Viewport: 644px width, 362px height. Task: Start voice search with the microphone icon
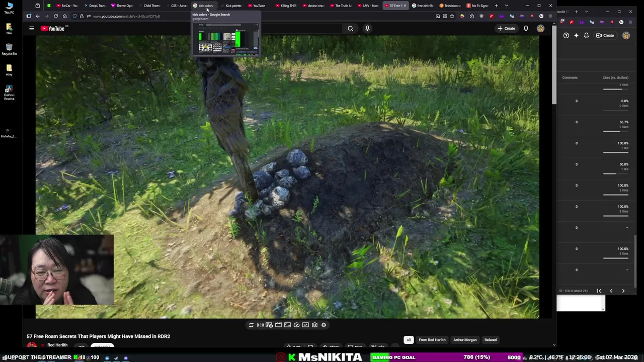[x=367, y=29]
